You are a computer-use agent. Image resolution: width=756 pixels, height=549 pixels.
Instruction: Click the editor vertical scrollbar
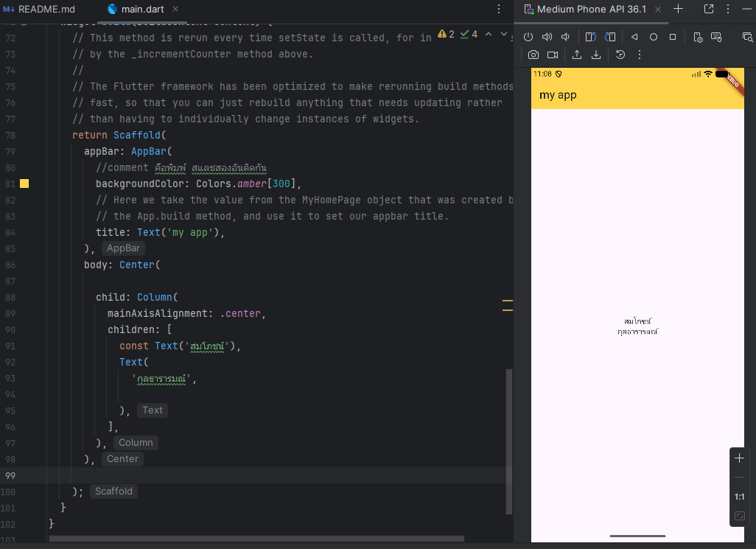[x=508, y=441]
